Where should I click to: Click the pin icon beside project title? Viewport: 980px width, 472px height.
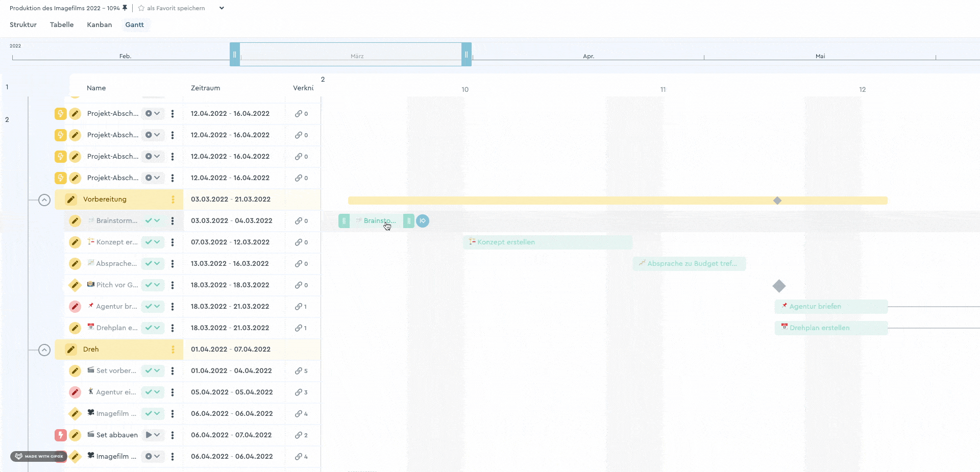pyautogui.click(x=125, y=8)
